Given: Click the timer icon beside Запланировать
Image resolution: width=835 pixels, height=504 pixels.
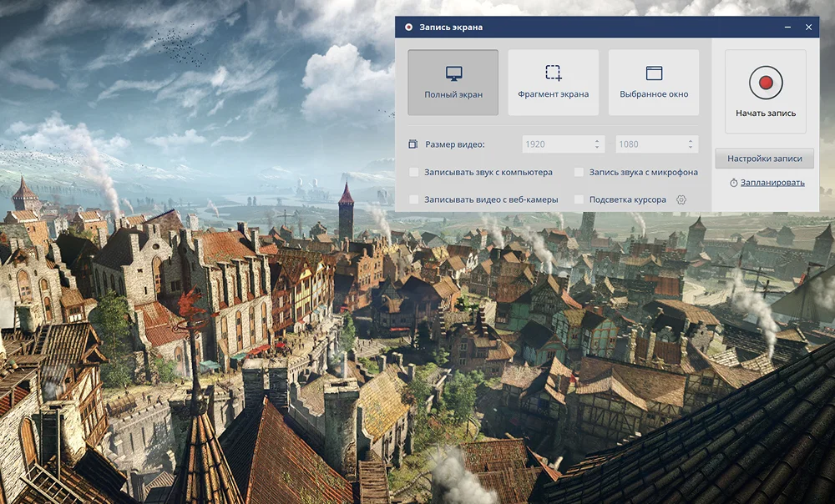Looking at the screenshot, I should 733,183.
